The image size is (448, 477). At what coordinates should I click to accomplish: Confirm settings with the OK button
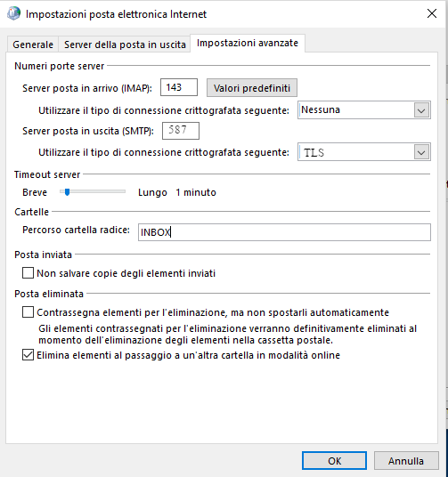pos(334,461)
